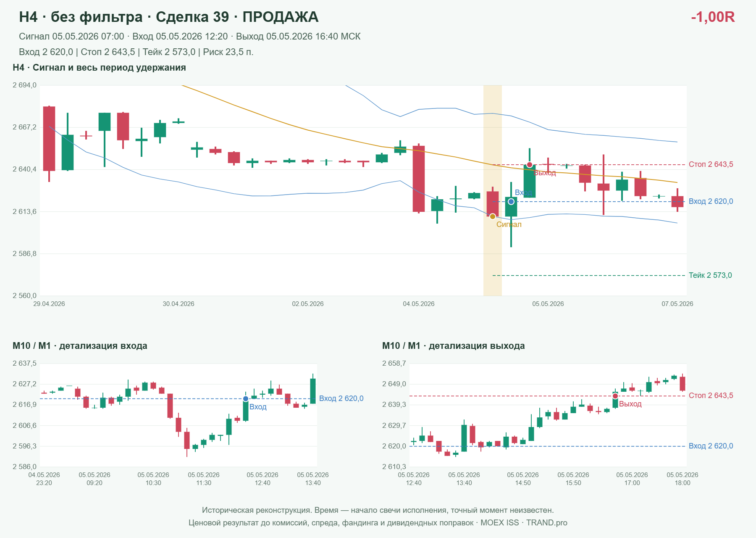The width and height of the screenshot is (756, 538).
Task: Click the '2 667,2' axis value on H4 chart
Action: click(24, 127)
